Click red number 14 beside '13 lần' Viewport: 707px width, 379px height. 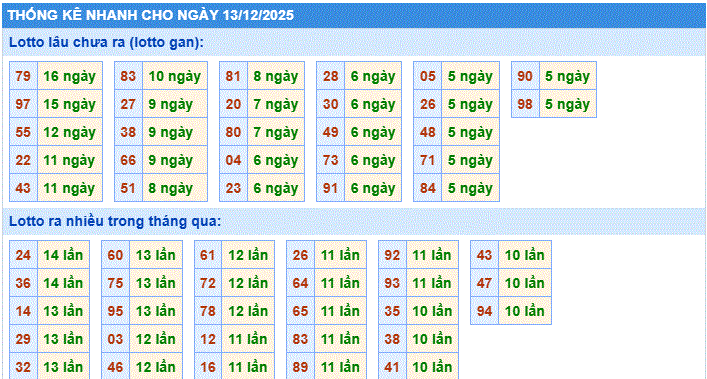click(x=23, y=311)
